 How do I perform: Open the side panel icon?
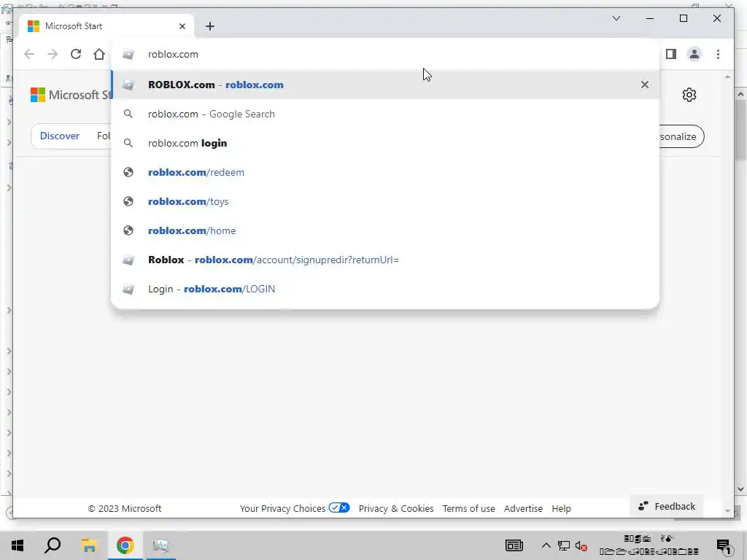pos(671,54)
